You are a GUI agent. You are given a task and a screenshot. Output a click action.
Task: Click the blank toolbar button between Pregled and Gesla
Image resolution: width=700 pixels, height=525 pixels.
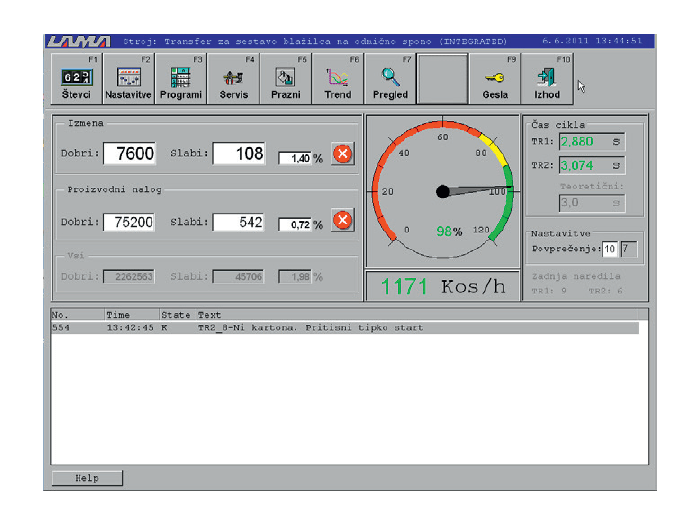click(x=442, y=79)
